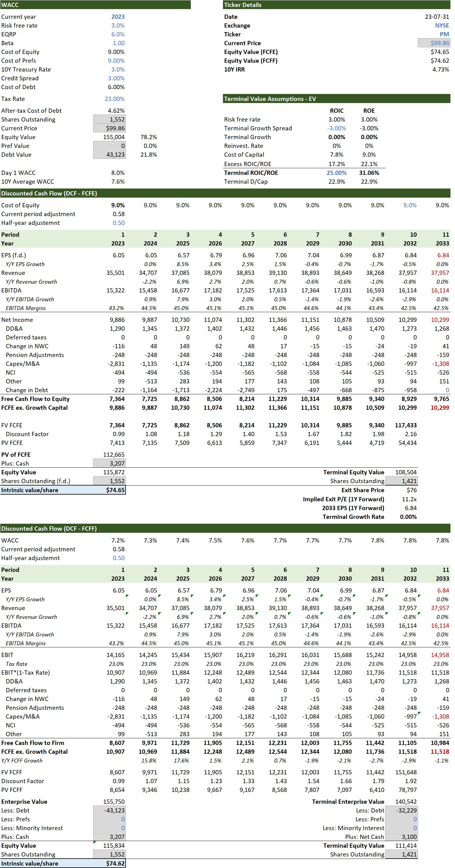Select the Ticker value PM
Image resolution: width=455 pixels, height=868 pixels.
pyautogui.click(x=444, y=34)
